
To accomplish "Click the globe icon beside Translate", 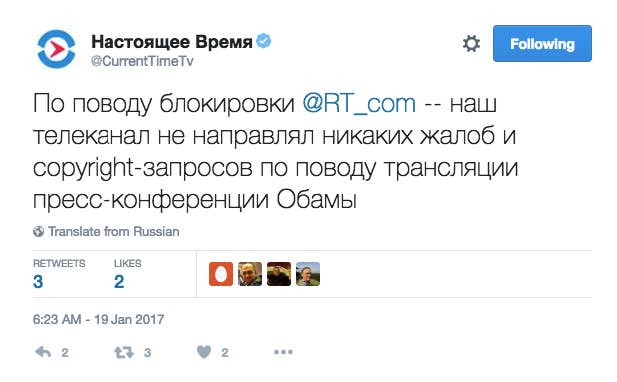I will coord(39,231).
